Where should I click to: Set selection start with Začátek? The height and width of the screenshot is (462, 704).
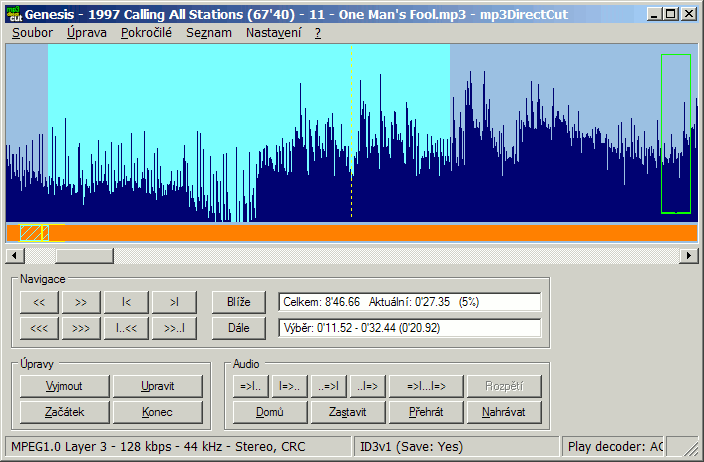point(65,412)
